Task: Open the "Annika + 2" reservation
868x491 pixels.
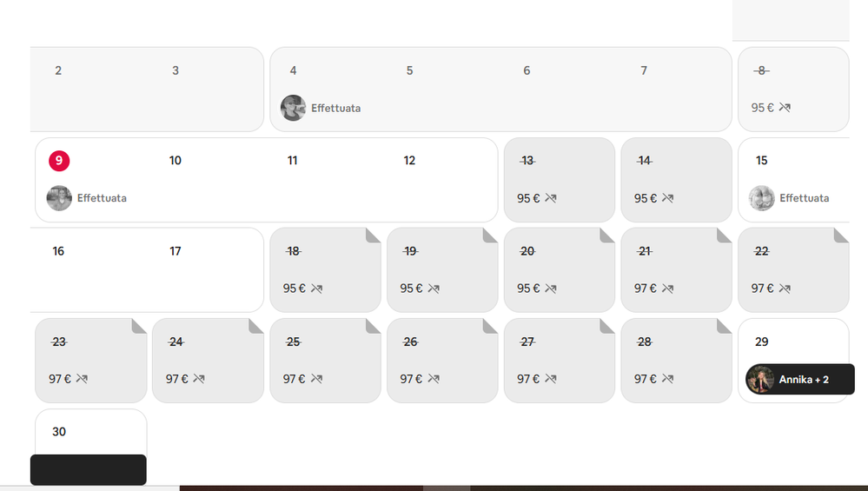Action: 804,380
